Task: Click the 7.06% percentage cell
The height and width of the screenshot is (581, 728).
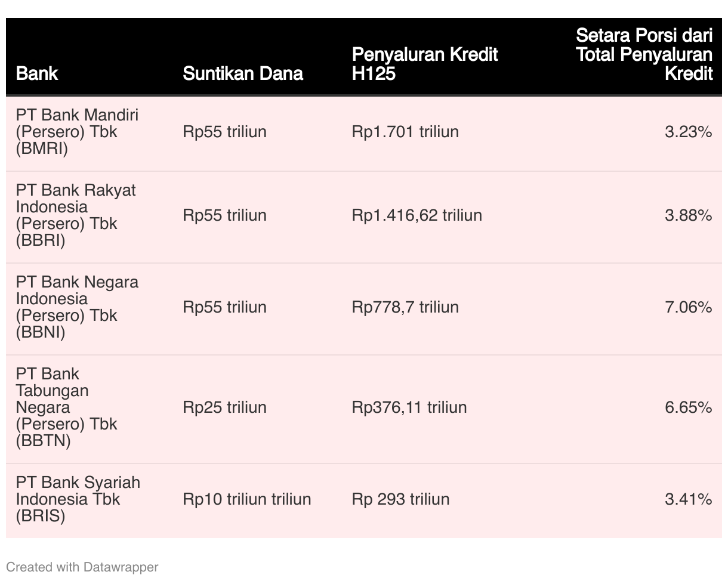Action: [x=688, y=307]
